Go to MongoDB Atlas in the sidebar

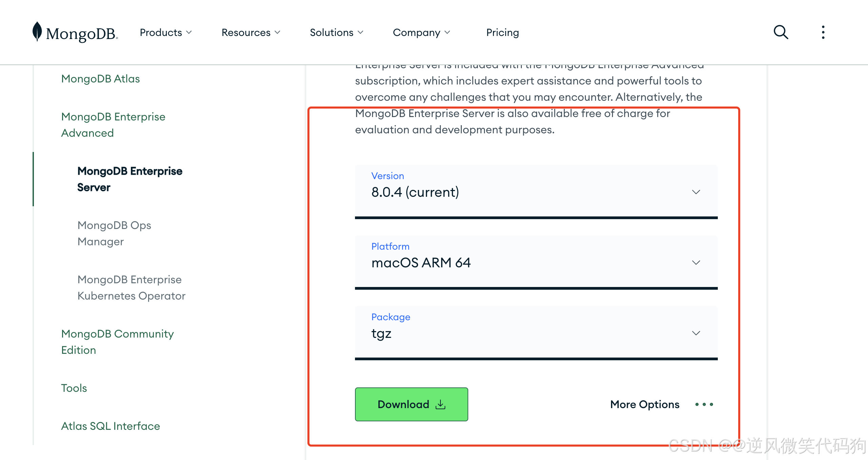(100, 79)
